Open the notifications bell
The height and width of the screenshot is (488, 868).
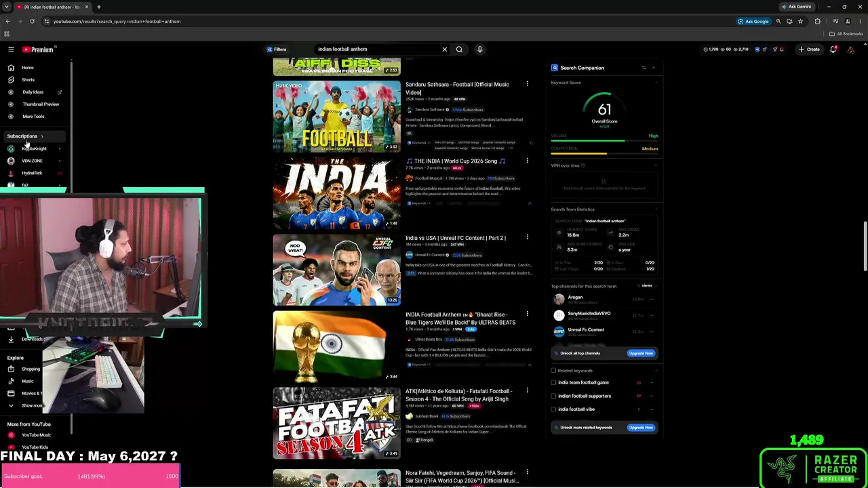[x=833, y=49]
